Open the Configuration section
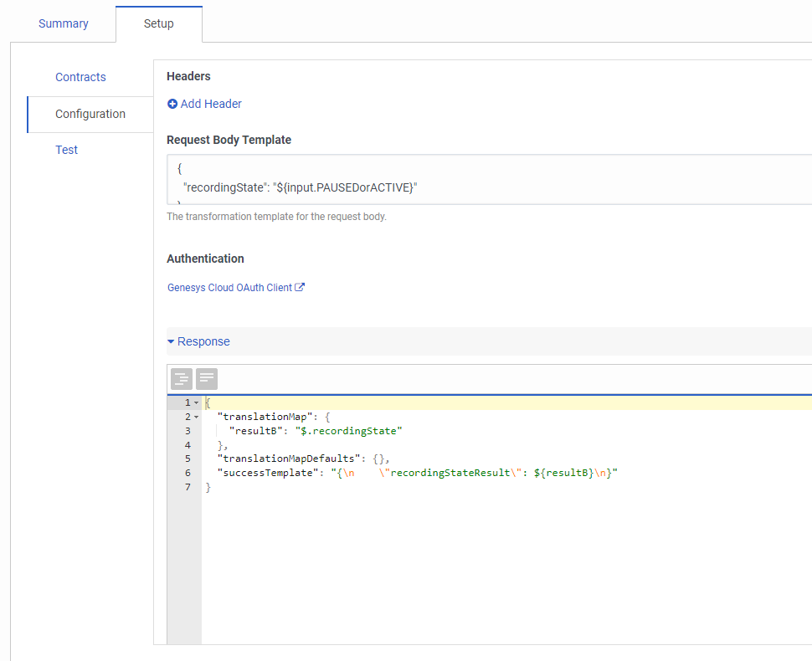This screenshot has width=812, height=661. point(90,114)
